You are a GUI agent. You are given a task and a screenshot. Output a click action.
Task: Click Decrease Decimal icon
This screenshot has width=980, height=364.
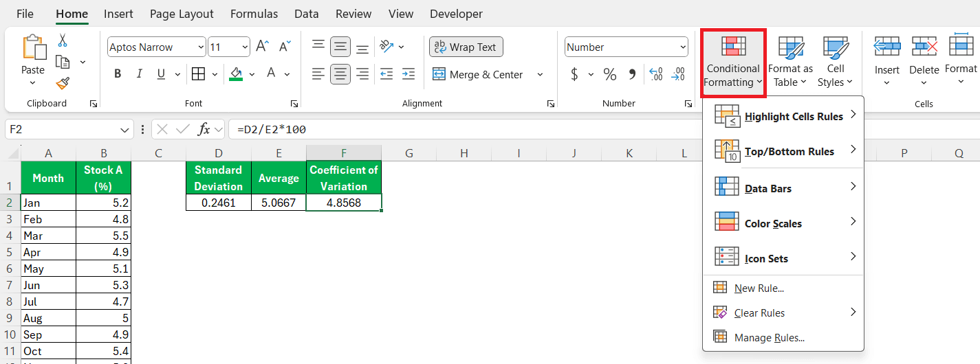[x=678, y=74]
